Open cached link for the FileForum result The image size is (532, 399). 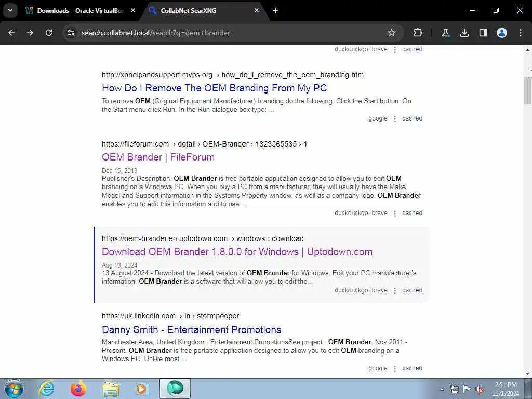412,213
